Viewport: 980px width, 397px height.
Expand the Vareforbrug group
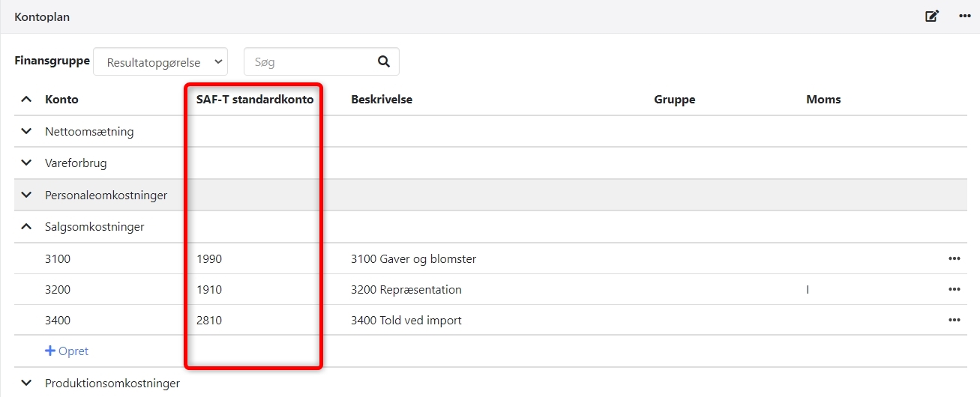coord(27,163)
